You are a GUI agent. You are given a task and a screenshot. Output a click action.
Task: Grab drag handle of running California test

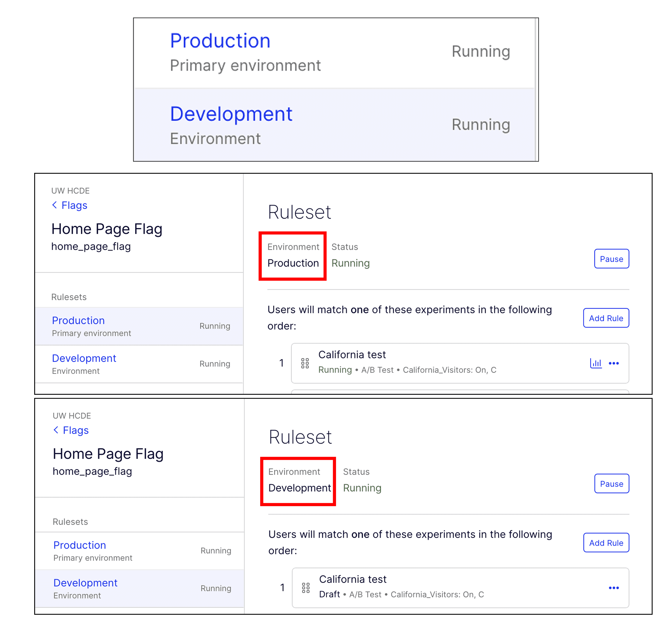tap(305, 363)
